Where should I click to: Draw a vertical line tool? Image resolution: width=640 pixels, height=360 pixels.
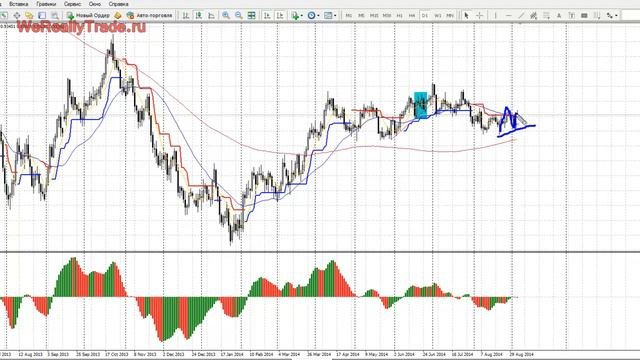click(496, 16)
